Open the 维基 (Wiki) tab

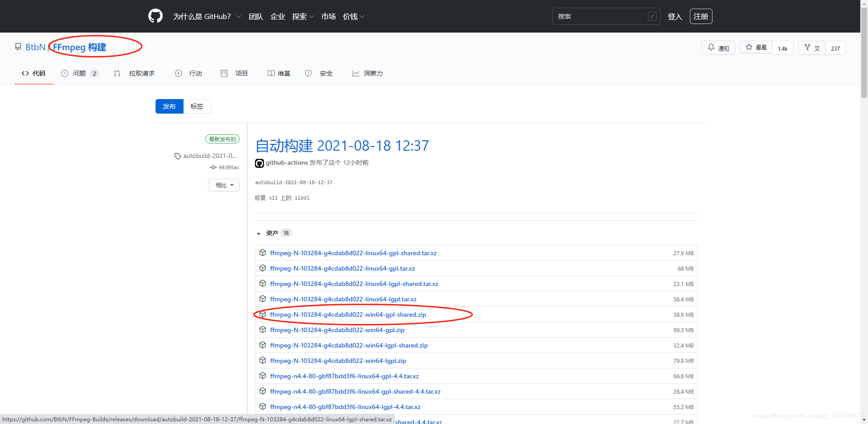point(279,73)
